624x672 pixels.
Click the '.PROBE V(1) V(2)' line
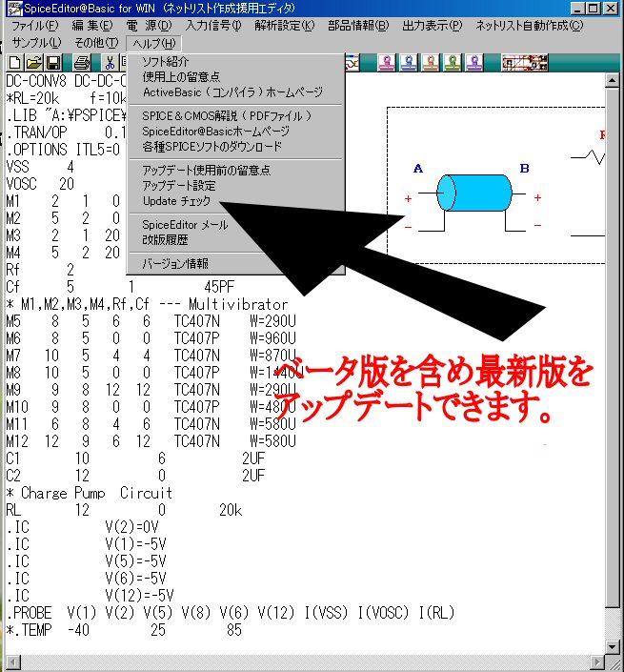[x=231, y=613]
